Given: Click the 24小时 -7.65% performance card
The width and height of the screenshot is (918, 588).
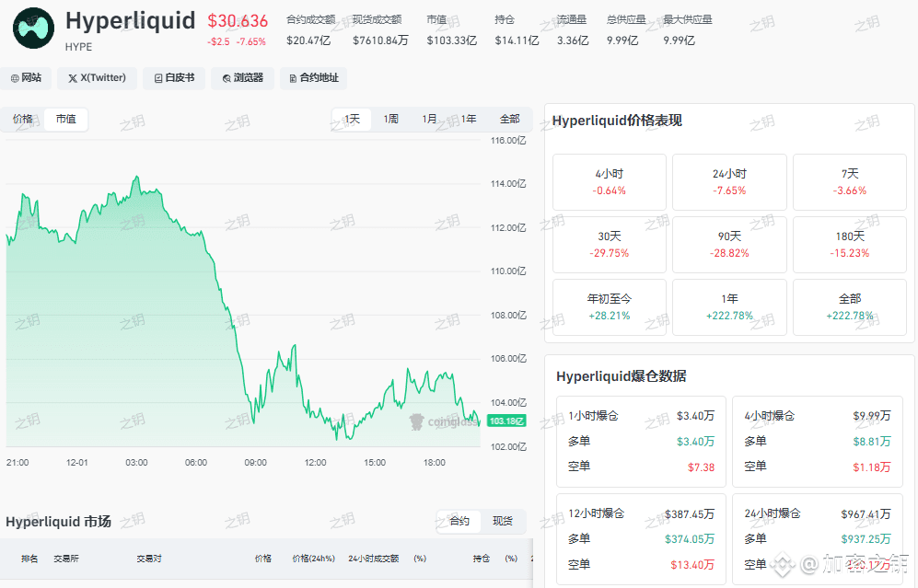Looking at the screenshot, I should pos(729,182).
